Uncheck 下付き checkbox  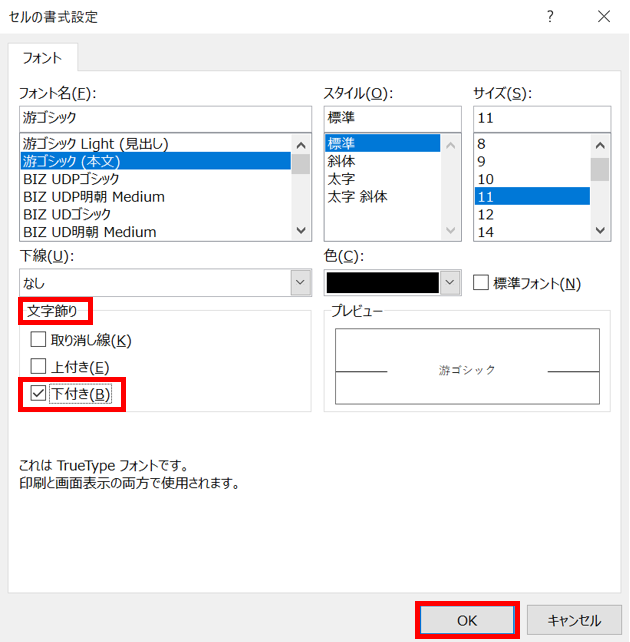pos(38,393)
